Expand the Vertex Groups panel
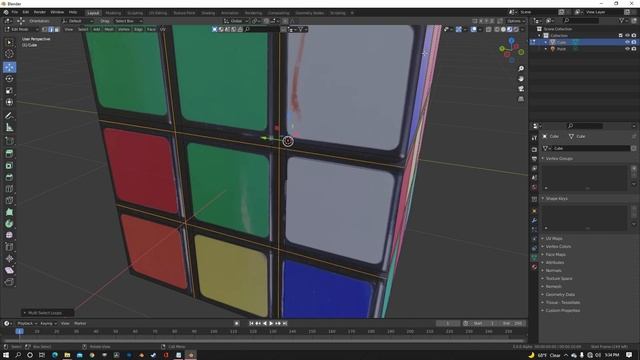 tap(559, 158)
